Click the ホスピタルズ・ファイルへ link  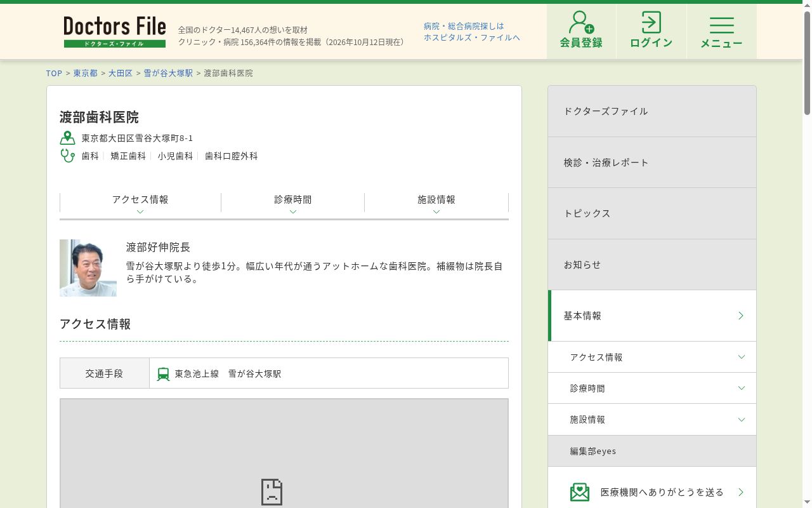[472, 37]
